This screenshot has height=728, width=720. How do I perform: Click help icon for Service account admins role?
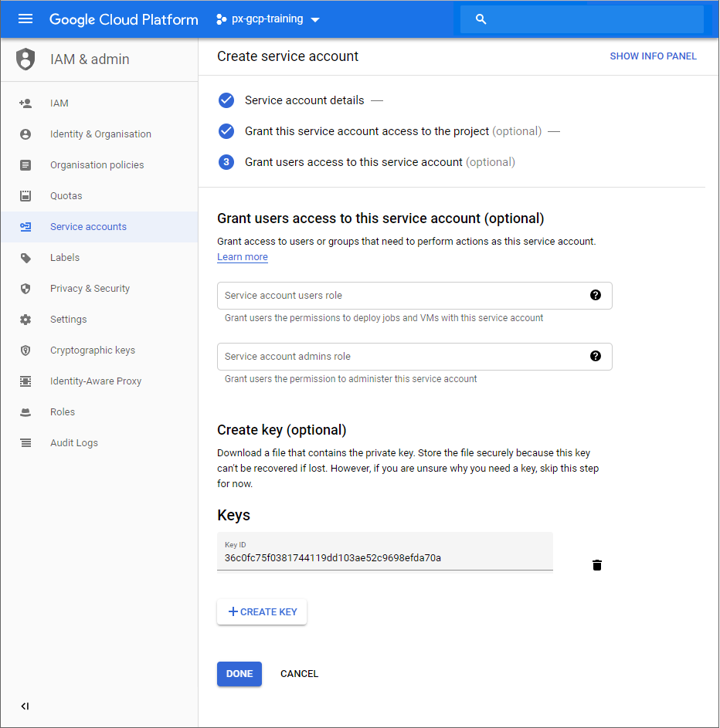point(595,356)
